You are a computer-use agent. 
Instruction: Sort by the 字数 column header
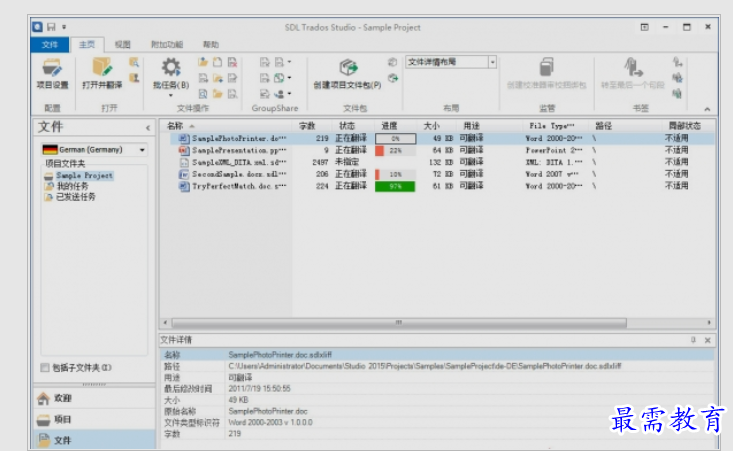pos(308,126)
